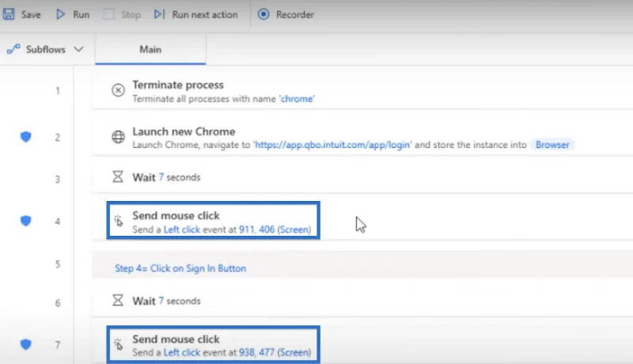Click the Terminate process X icon
The height and width of the screenshot is (364, 633).
click(x=118, y=90)
